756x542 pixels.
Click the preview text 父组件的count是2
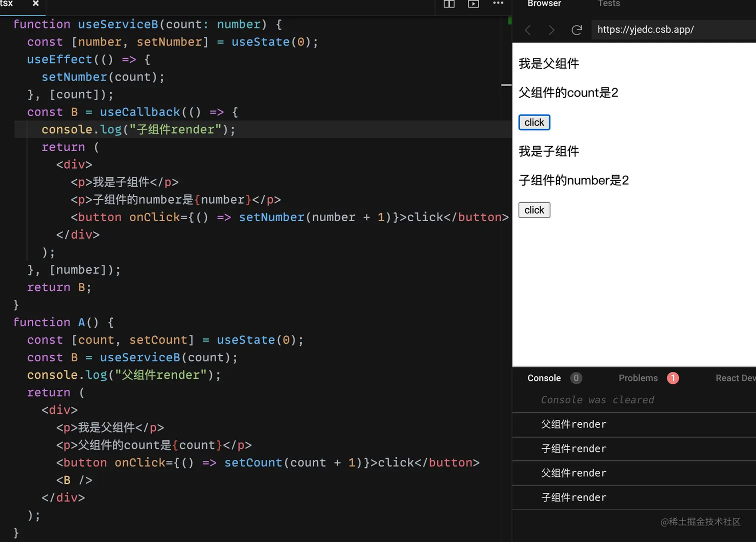coord(568,93)
